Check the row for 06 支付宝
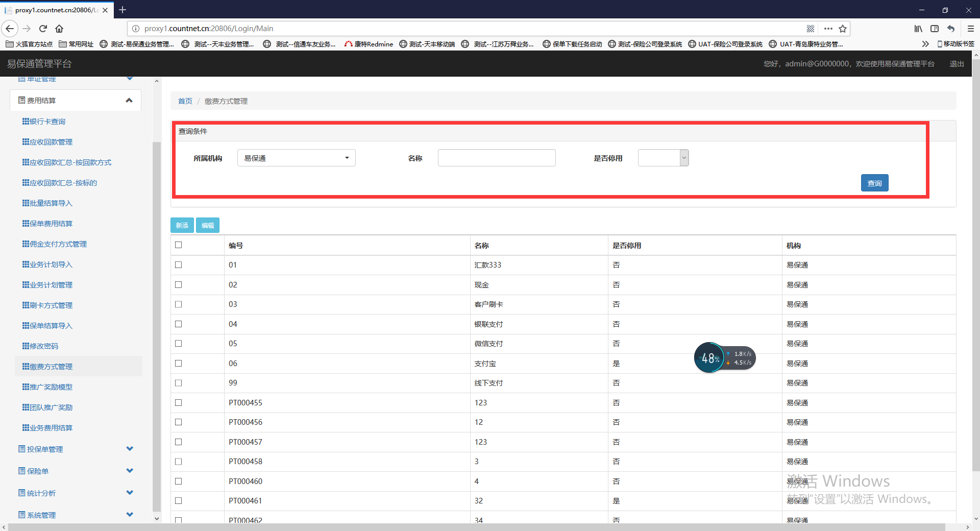This screenshot has height=531, width=980. [x=178, y=363]
